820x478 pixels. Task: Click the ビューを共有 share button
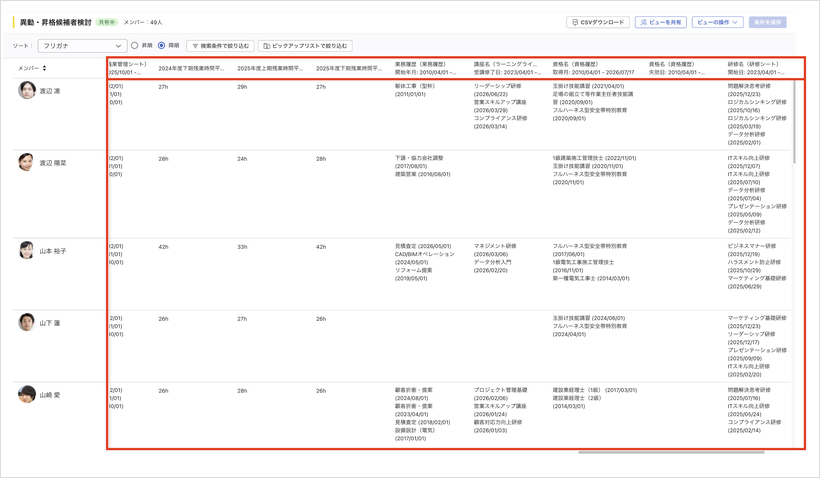pos(660,22)
